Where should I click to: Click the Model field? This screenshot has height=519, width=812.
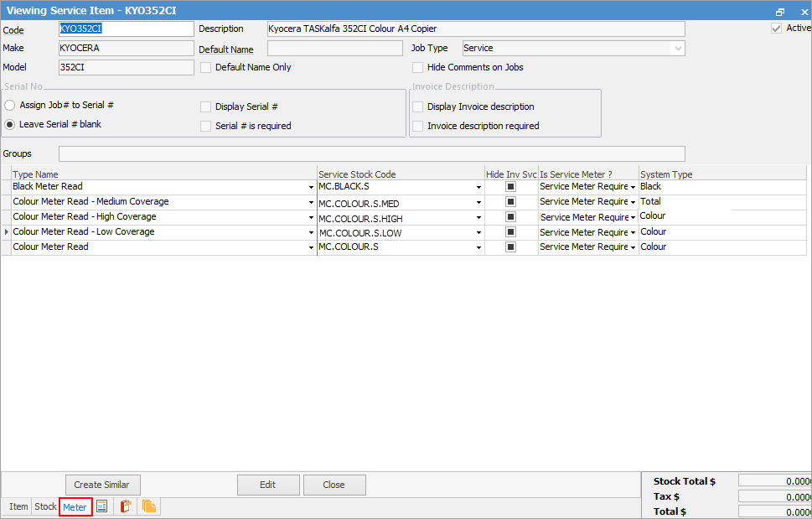click(127, 67)
